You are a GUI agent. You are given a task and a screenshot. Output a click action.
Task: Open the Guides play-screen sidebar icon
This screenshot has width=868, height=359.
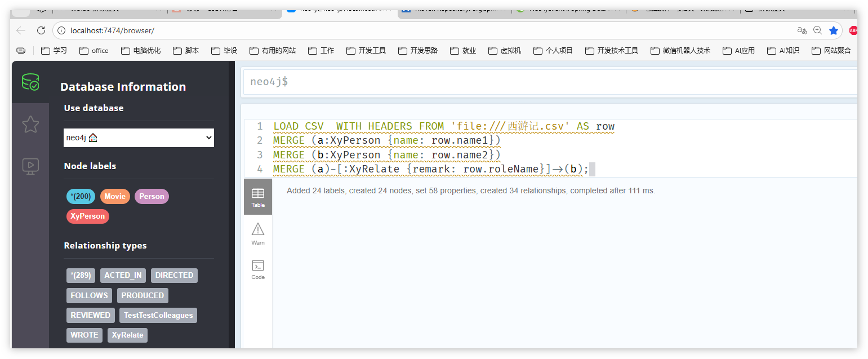coord(30,166)
